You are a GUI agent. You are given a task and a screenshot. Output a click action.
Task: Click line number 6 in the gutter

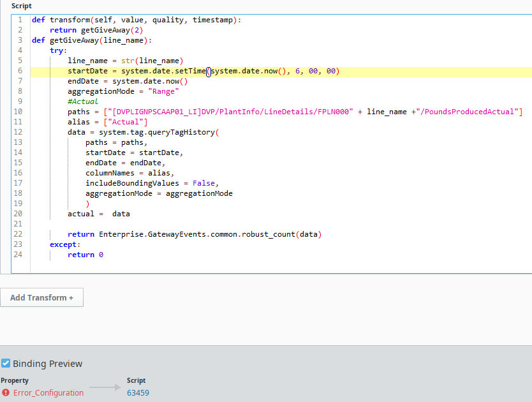tap(20, 71)
